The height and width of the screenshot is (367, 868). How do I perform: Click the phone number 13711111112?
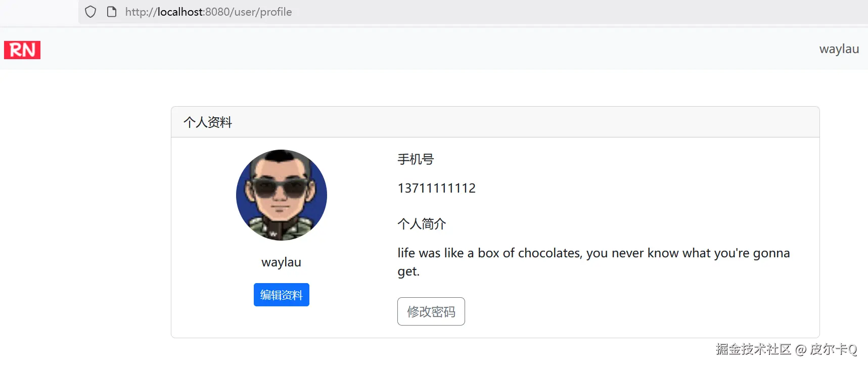point(437,188)
